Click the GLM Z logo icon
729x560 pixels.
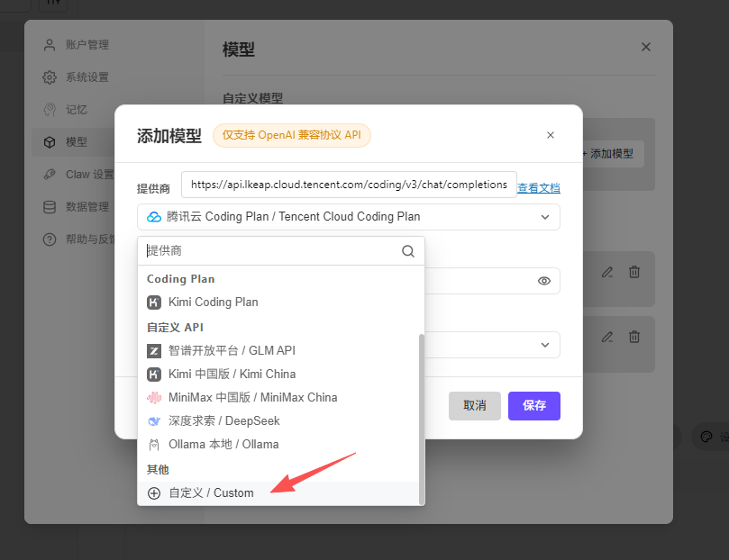(x=154, y=351)
